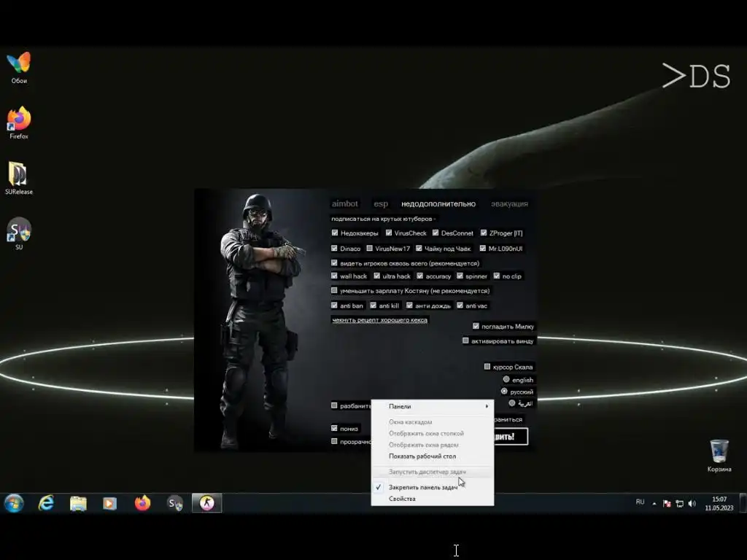Launch Internet Explorer from the taskbar
This screenshot has height=560, width=747.
(x=46, y=503)
